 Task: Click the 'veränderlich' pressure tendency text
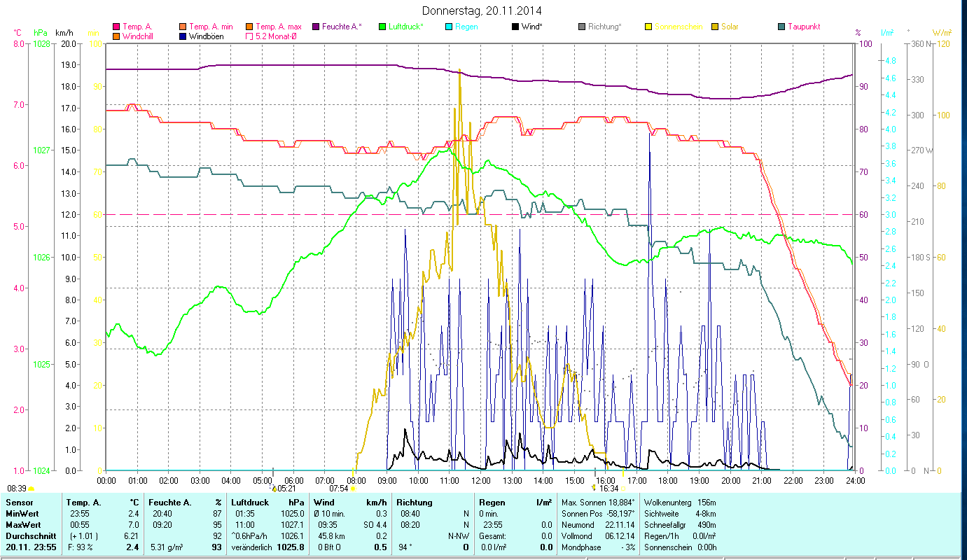tap(251, 547)
